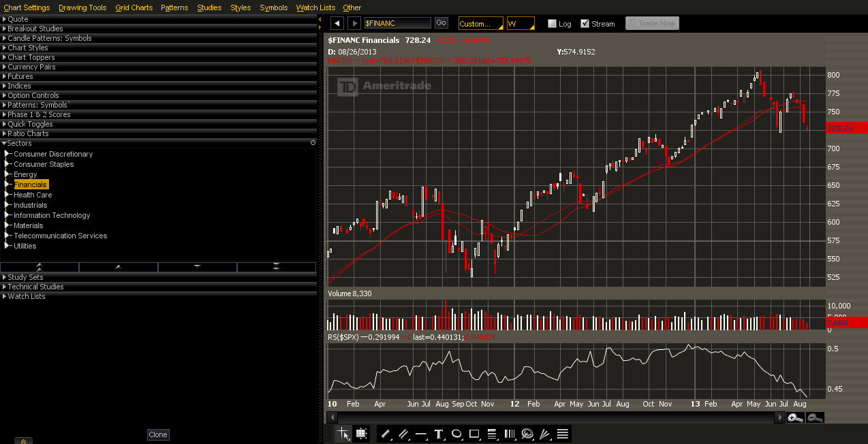This screenshot has height=444, width=868.
Task: Expand the Technical Studies section
Action: 35,287
